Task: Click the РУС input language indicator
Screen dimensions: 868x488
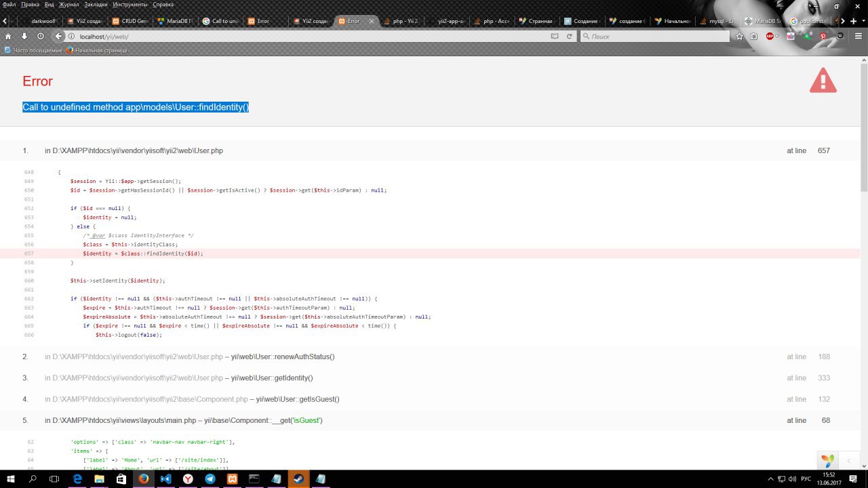Action: point(806,479)
